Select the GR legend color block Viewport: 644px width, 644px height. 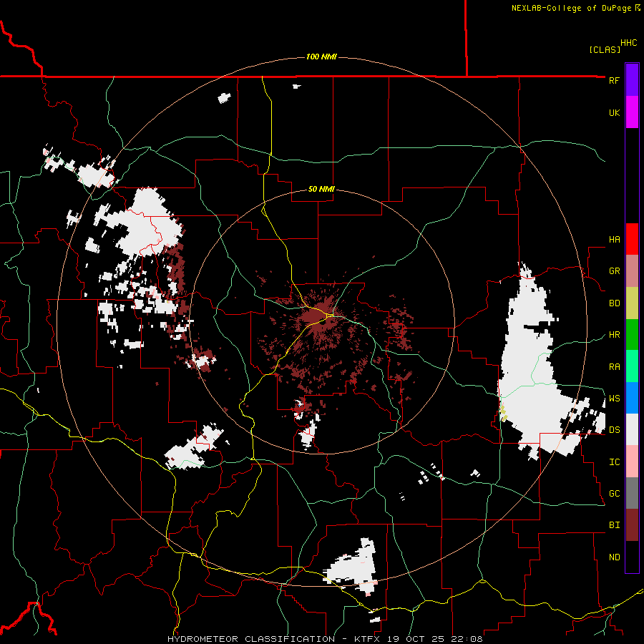pyautogui.click(x=632, y=270)
